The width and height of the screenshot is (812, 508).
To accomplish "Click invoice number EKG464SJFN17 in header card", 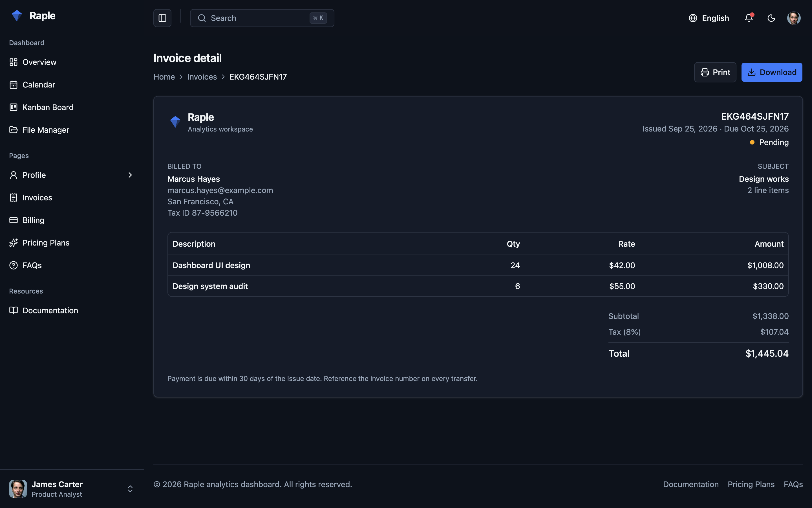I will 754,116.
